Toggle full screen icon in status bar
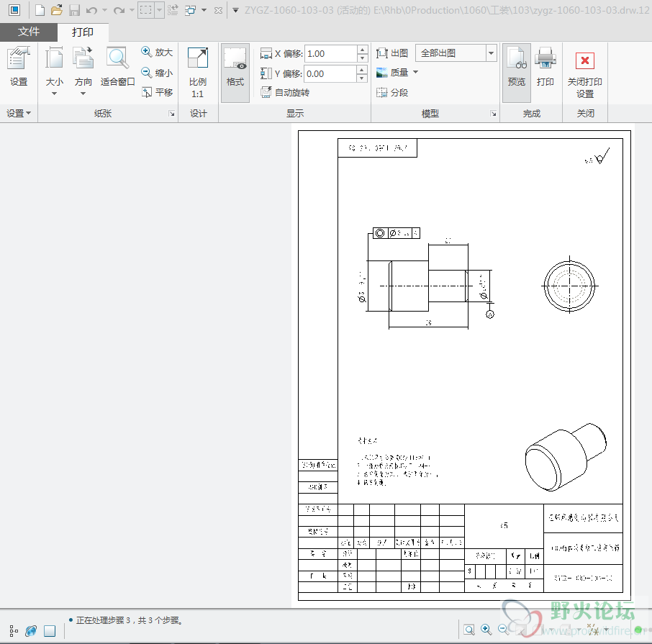The height and width of the screenshot is (644, 652). click(50, 631)
